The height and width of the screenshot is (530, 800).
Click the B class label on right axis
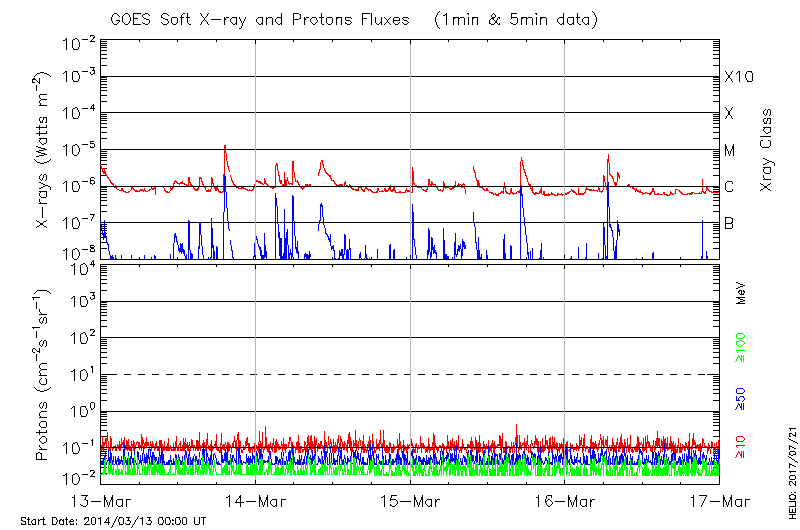pos(729,223)
